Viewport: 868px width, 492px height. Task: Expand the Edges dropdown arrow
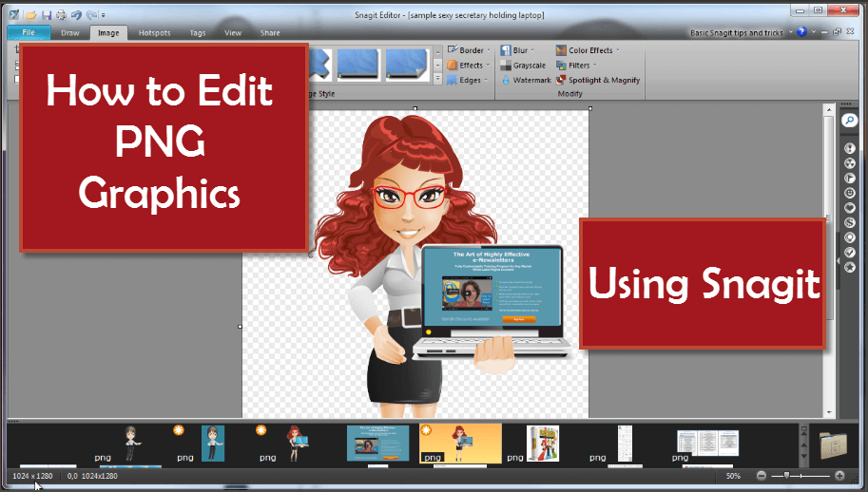pos(486,80)
